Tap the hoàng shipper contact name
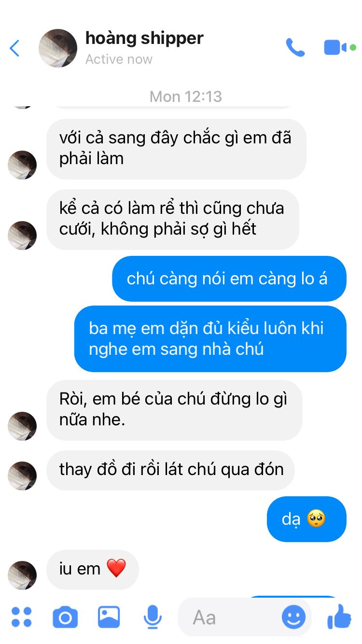362x644 pixels. pyautogui.click(x=144, y=38)
